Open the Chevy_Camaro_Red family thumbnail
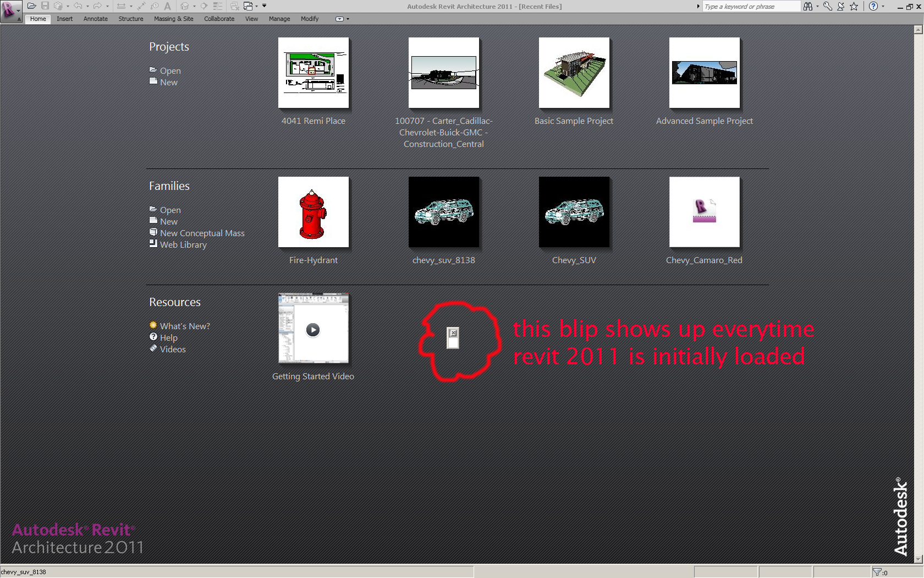This screenshot has width=924, height=578. 705,212
